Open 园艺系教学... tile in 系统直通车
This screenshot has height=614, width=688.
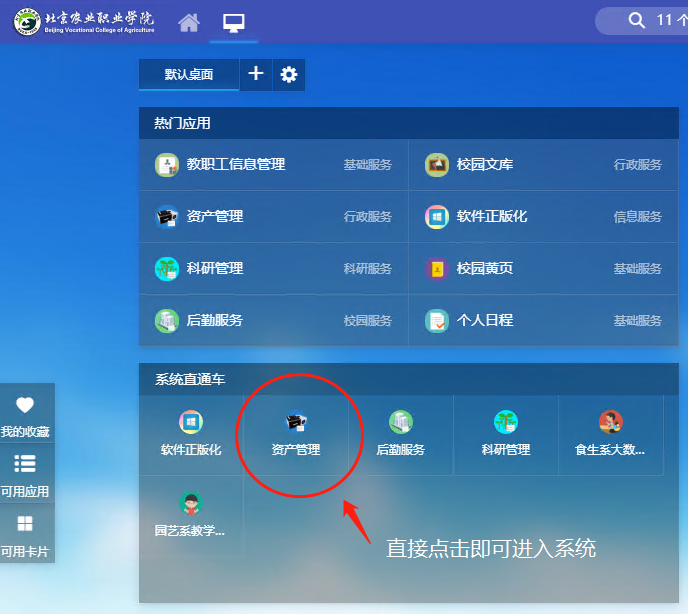[x=191, y=516]
